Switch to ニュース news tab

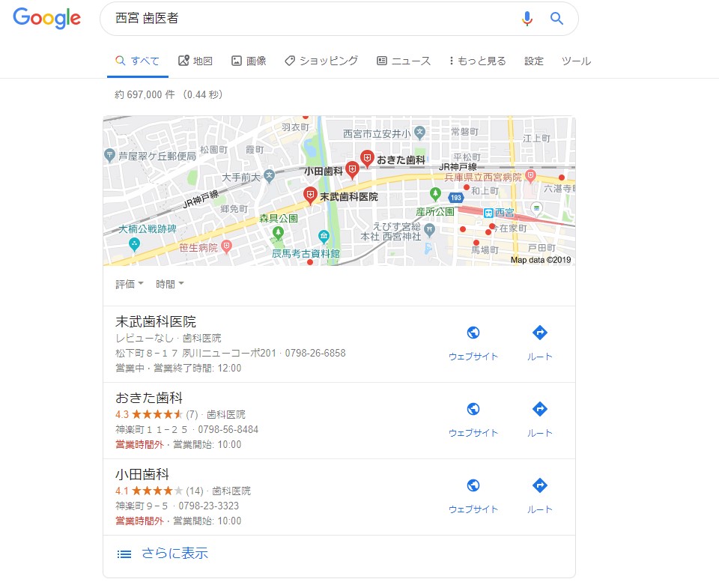coord(404,61)
